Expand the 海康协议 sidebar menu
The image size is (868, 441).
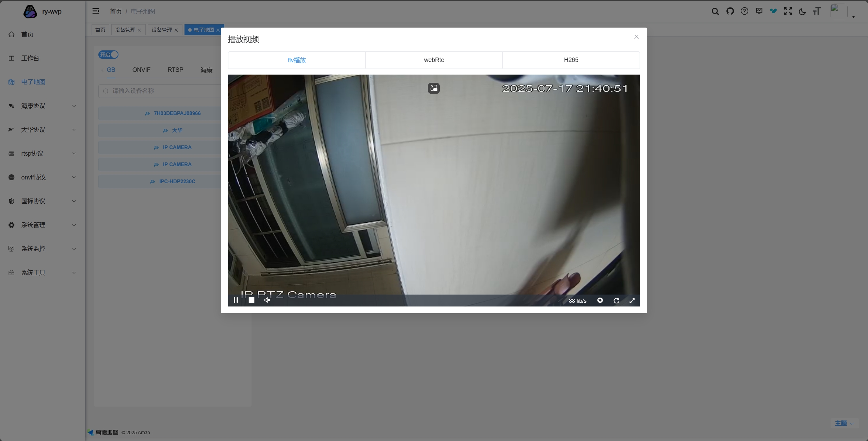pyautogui.click(x=42, y=106)
